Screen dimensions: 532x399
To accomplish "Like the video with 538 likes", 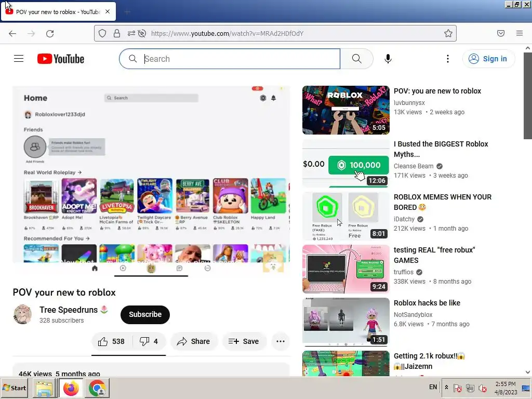I will [111, 341].
